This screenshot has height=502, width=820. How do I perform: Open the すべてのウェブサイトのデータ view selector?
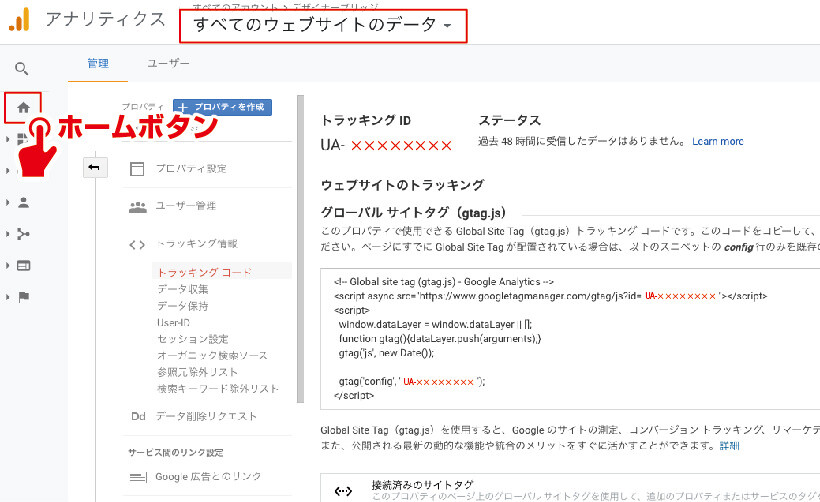[324, 27]
